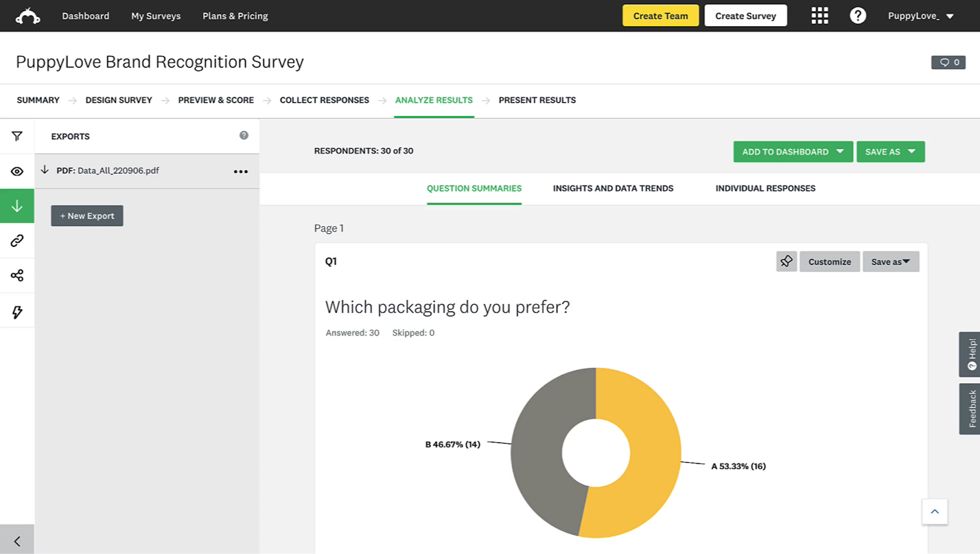The width and height of the screenshot is (980, 554).
Task: Collapse the left sidebar with the chevron
Action: (17, 541)
